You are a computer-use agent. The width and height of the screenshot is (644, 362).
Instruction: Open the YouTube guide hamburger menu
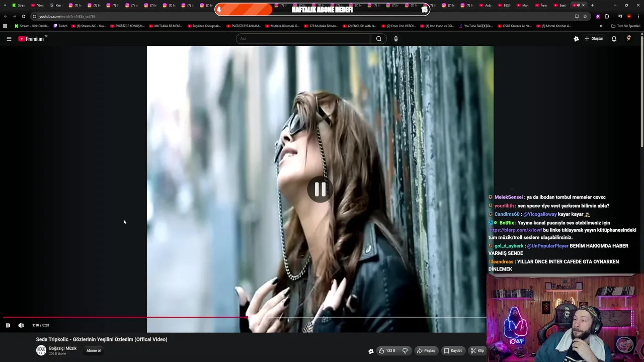click(9, 39)
